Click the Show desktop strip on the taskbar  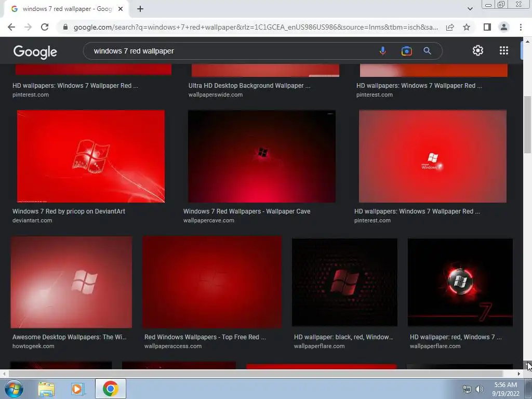click(x=528, y=389)
